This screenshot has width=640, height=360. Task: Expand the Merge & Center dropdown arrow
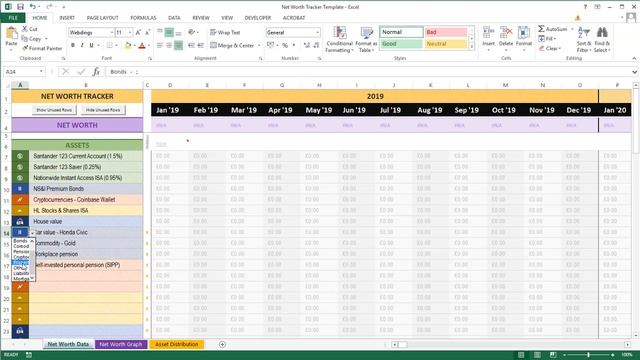click(x=259, y=45)
